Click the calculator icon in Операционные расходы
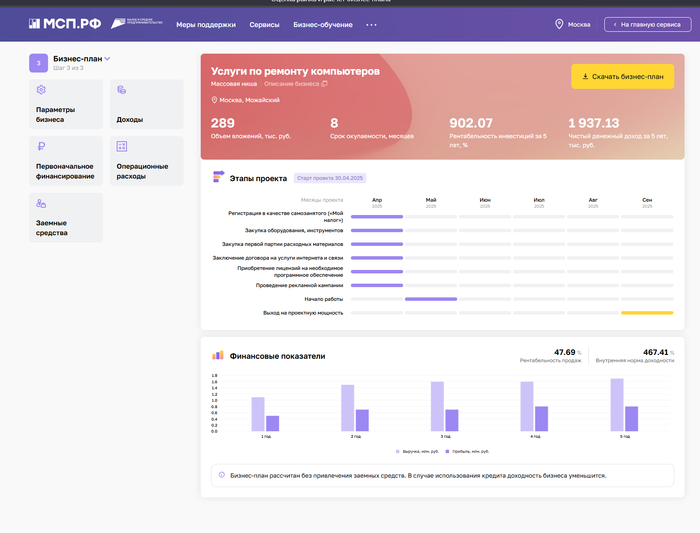 [121, 146]
